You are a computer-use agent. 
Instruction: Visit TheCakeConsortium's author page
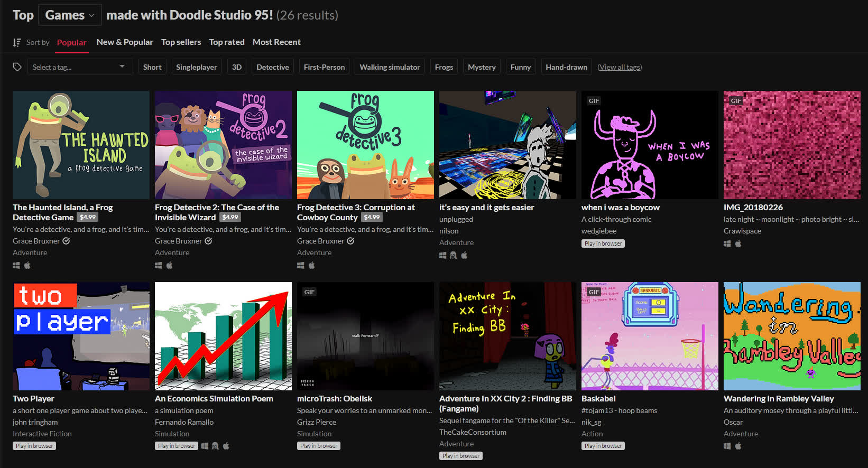point(473,432)
